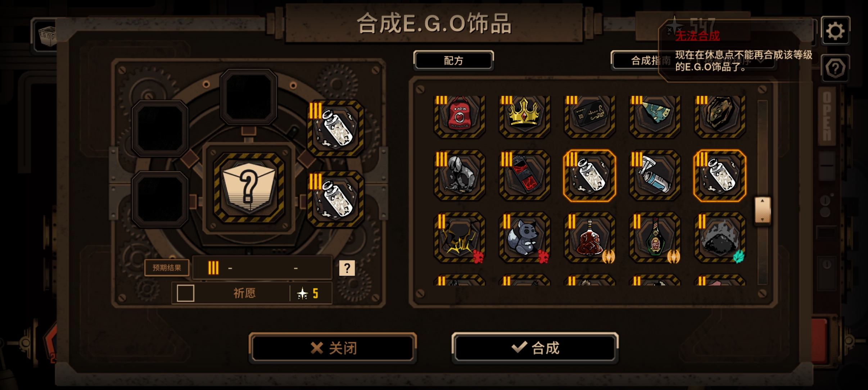Image resolution: width=868 pixels, height=390 pixels.
Task: Select the red backpack E.G.O gift
Action: point(460,116)
